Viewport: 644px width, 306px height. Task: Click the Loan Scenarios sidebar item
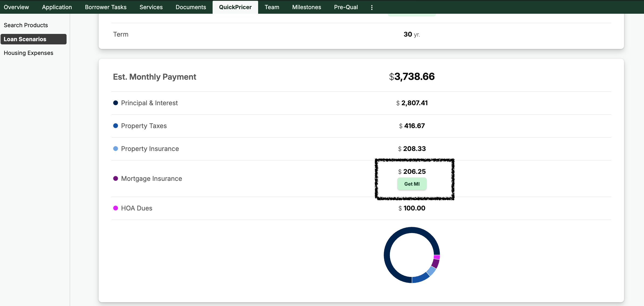pos(33,39)
